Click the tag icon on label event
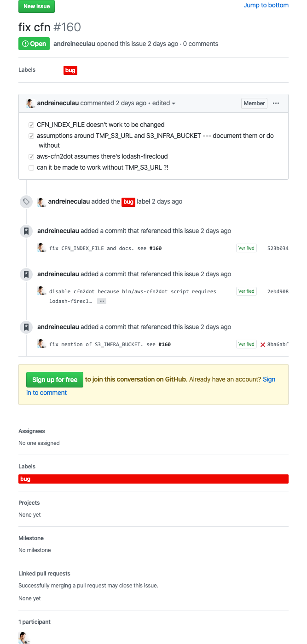Viewport: 307px width, 644px height. click(x=26, y=201)
